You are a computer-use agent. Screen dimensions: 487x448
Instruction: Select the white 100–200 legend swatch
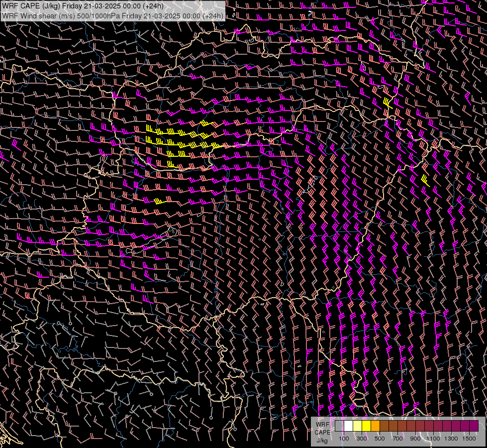[349, 426]
